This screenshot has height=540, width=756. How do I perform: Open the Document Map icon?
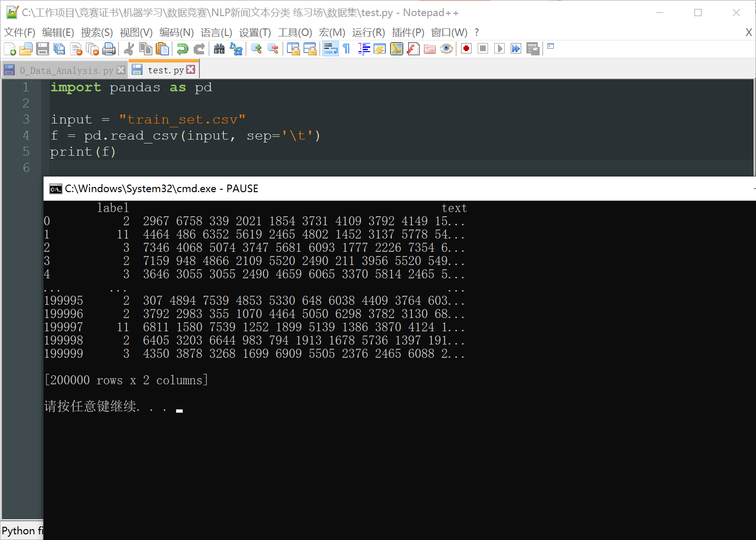coord(396,49)
